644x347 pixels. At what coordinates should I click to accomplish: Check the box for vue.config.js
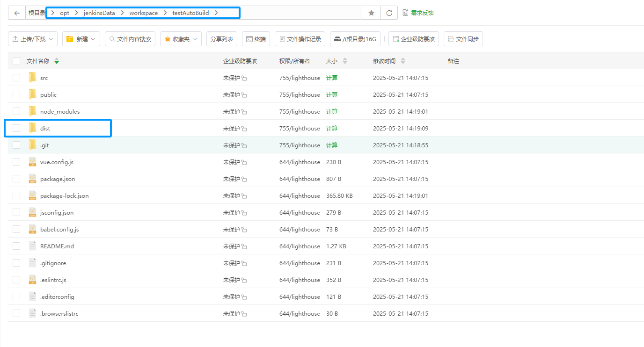point(16,162)
